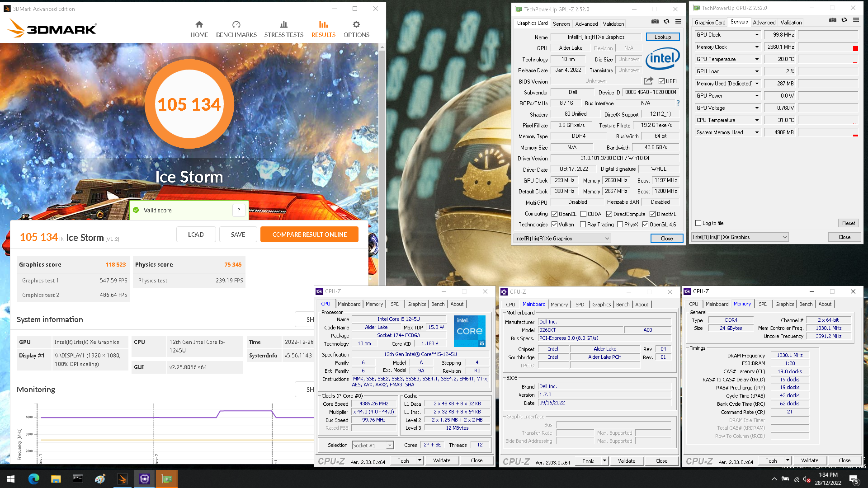Expand GPU Power sensor dropdown

pos(756,96)
